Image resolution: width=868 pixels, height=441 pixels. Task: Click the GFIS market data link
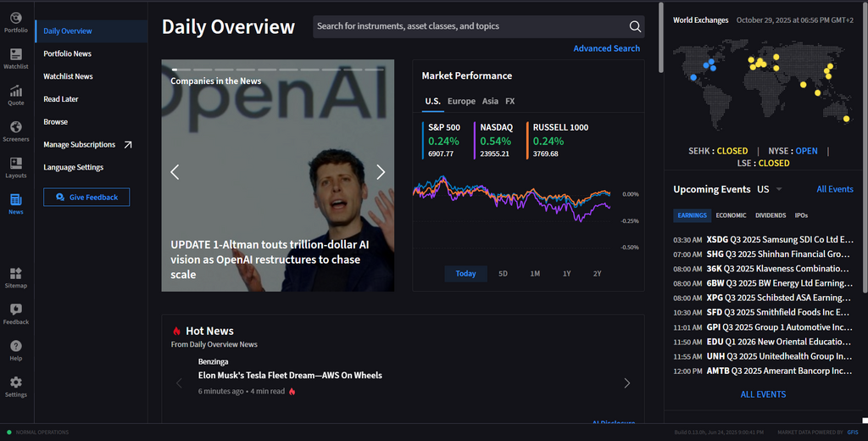click(x=853, y=433)
